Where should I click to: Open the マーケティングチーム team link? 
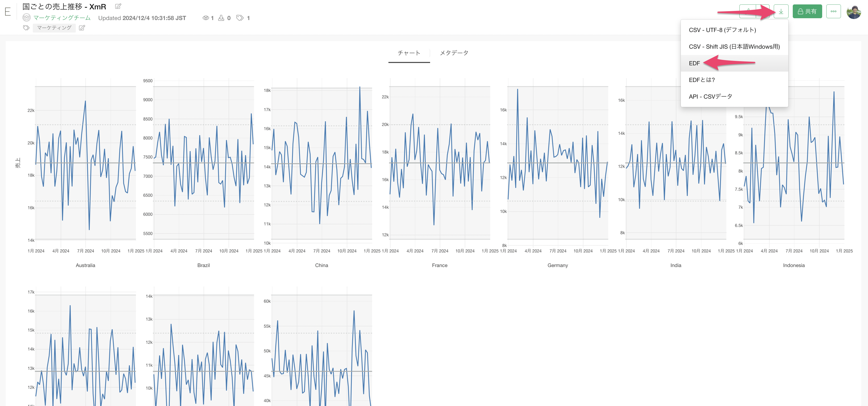point(62,18)
